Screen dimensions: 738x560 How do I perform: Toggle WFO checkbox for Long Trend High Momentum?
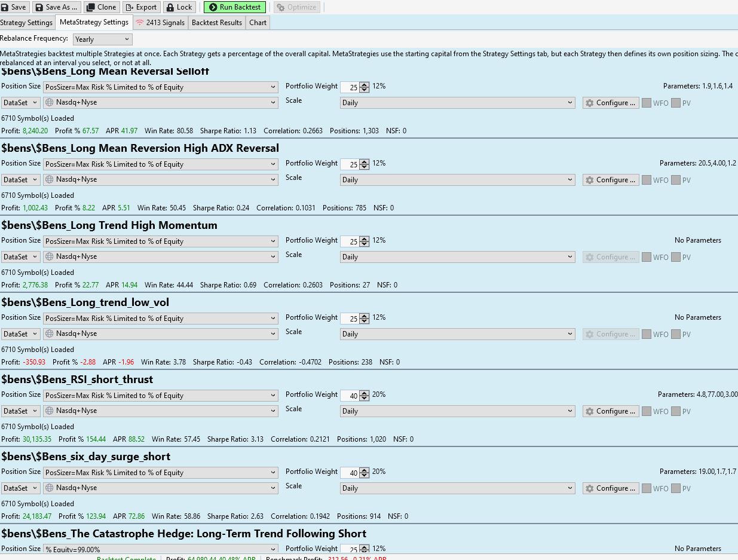[x=647, y=257]
